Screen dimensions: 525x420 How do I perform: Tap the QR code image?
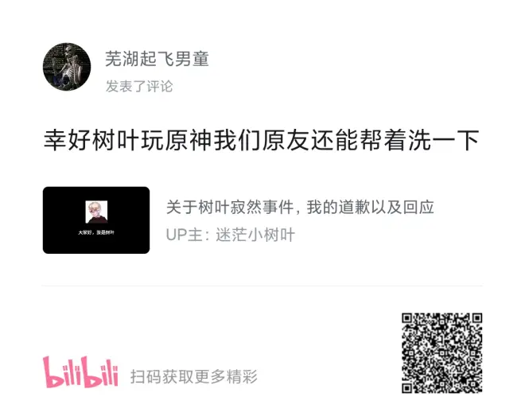pyautogui.click(x=442, y=352)
